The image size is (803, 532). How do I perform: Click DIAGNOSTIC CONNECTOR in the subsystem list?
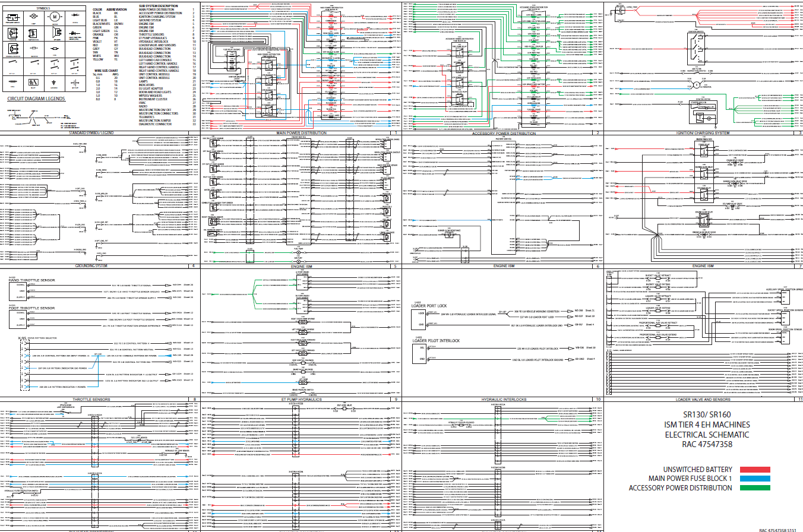155,124
